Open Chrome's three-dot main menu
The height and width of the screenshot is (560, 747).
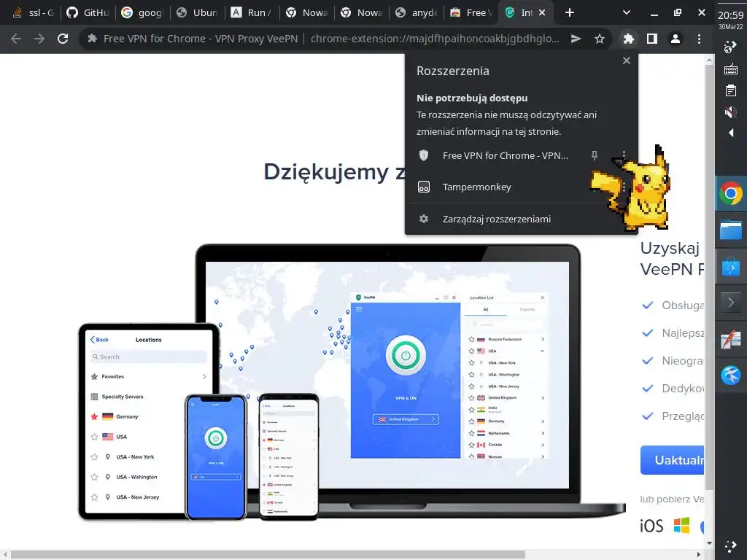click(x=699, y=39)
